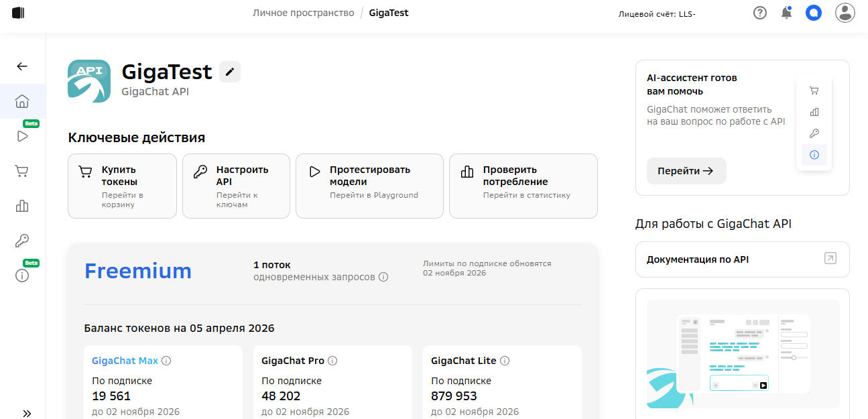Click Проверить потребление card

523,186
